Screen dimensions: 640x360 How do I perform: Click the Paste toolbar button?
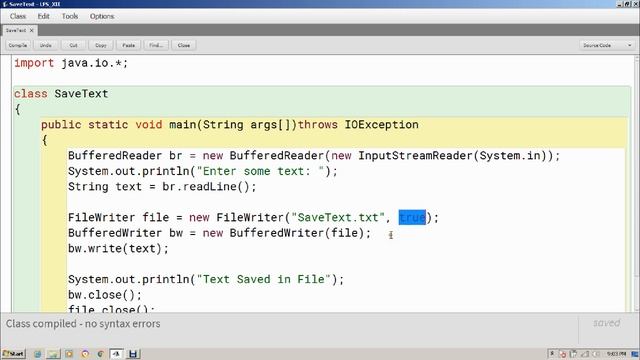pyautogui.click(x=129, y=45)
